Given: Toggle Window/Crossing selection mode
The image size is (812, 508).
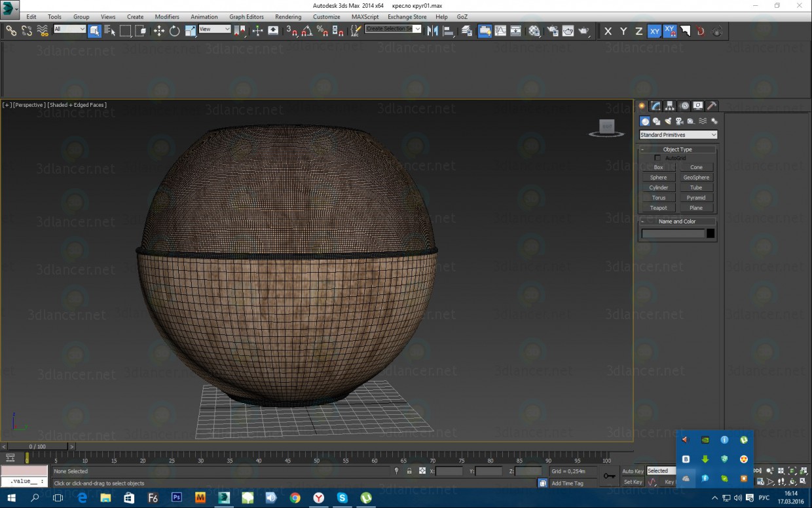Looking at the screenshot, I should click(141, 30).
